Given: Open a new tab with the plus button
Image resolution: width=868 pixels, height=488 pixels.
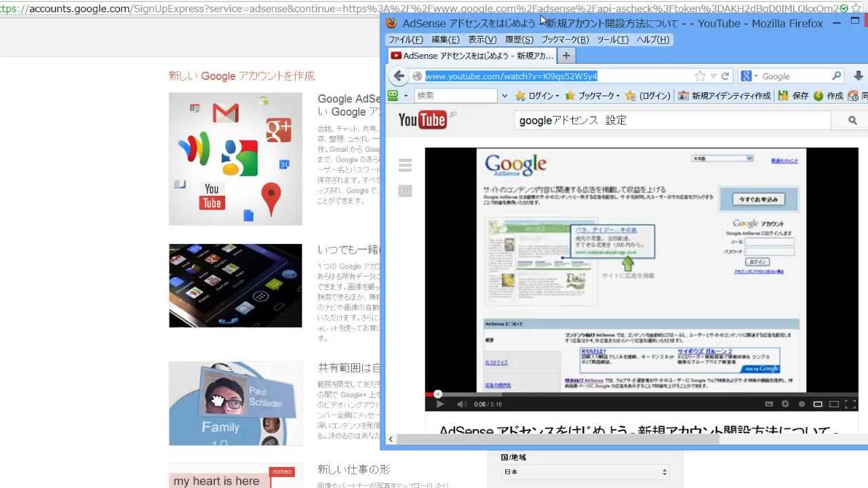Looking at the screenshot, I should [566, 56].
